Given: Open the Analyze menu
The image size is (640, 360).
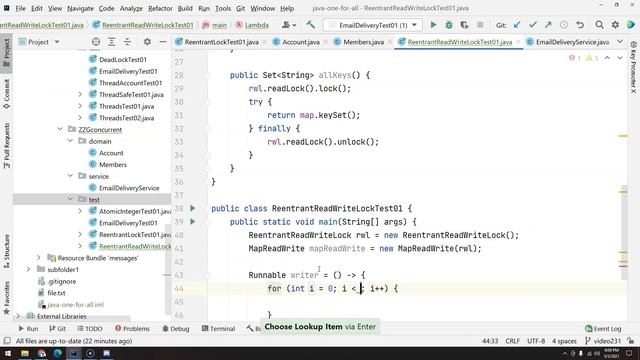Looking at the screenshot, I should coord(131,8).
